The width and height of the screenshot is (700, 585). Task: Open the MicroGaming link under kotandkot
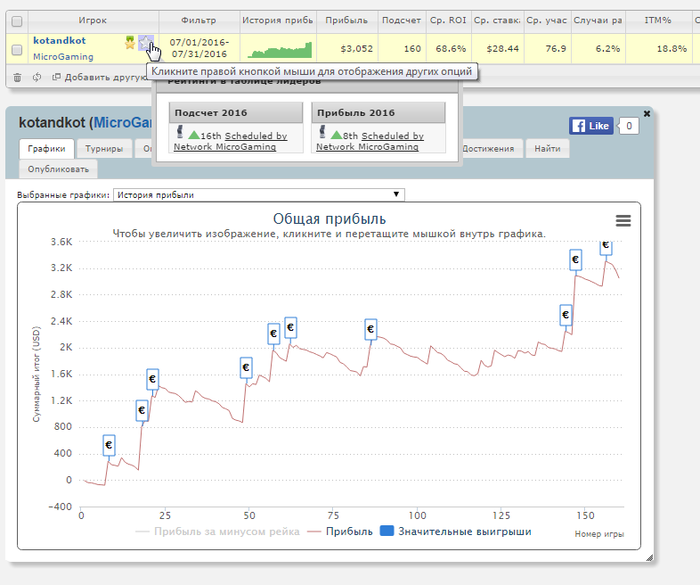pyautogui.click(x=63, y=57)
